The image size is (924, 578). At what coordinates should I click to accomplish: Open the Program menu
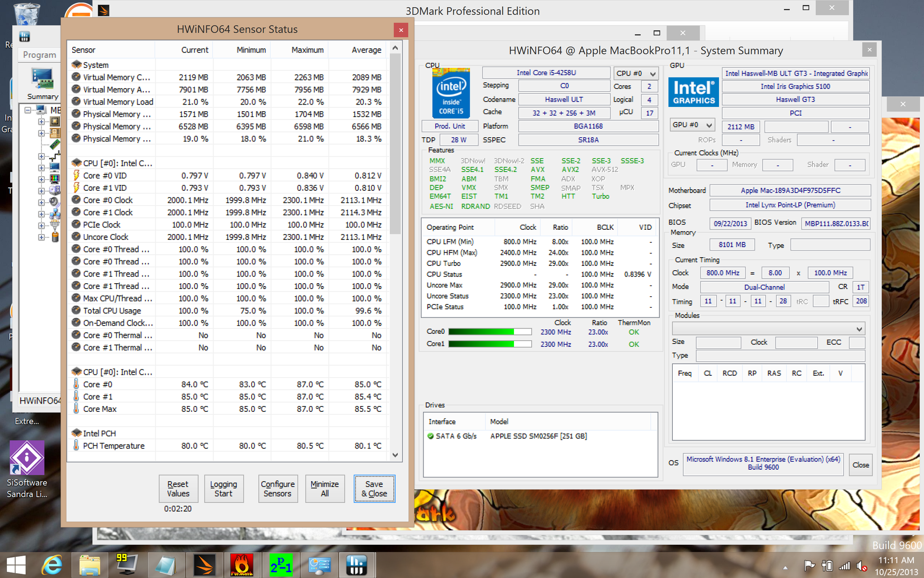point(39,55)
